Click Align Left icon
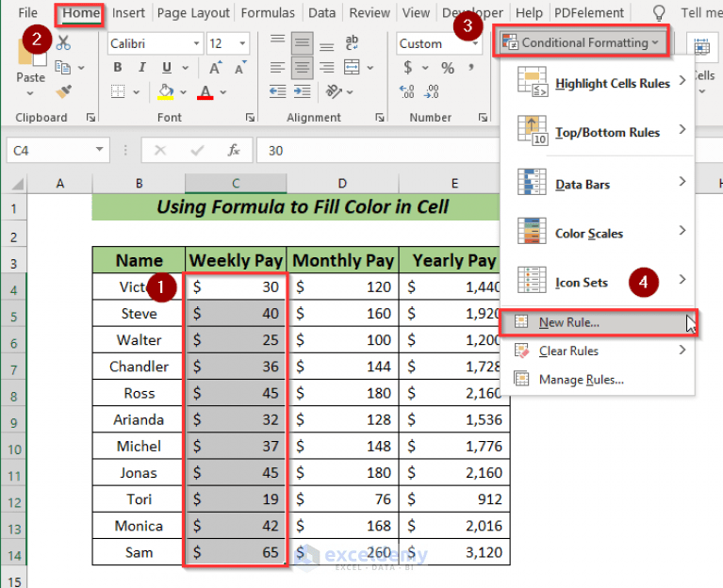Image resolution: width=723 pixels, height=588 pixels. click(277, 68)
